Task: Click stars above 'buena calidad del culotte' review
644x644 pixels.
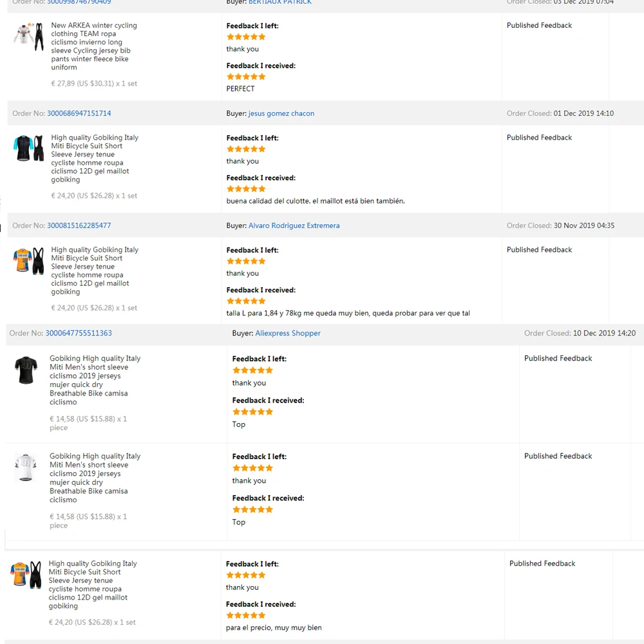Action: (246, 189)
